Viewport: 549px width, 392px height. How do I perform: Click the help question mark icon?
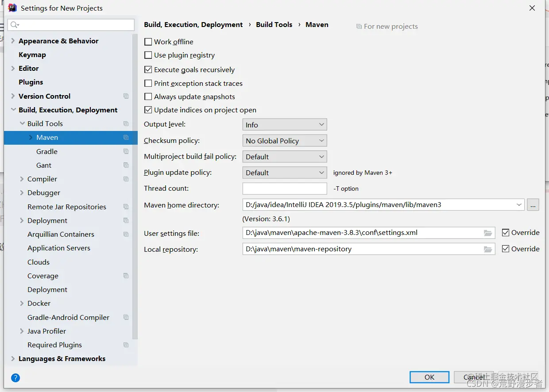pos(15,378)
